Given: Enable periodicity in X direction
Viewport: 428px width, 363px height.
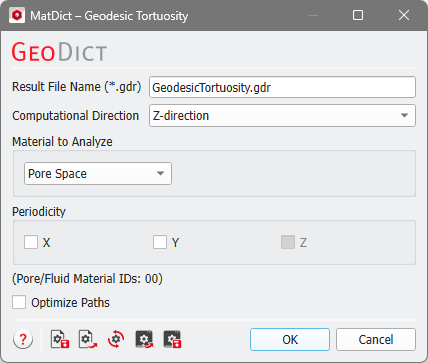Looking at the screenshot, I should [x=31, y=242].
